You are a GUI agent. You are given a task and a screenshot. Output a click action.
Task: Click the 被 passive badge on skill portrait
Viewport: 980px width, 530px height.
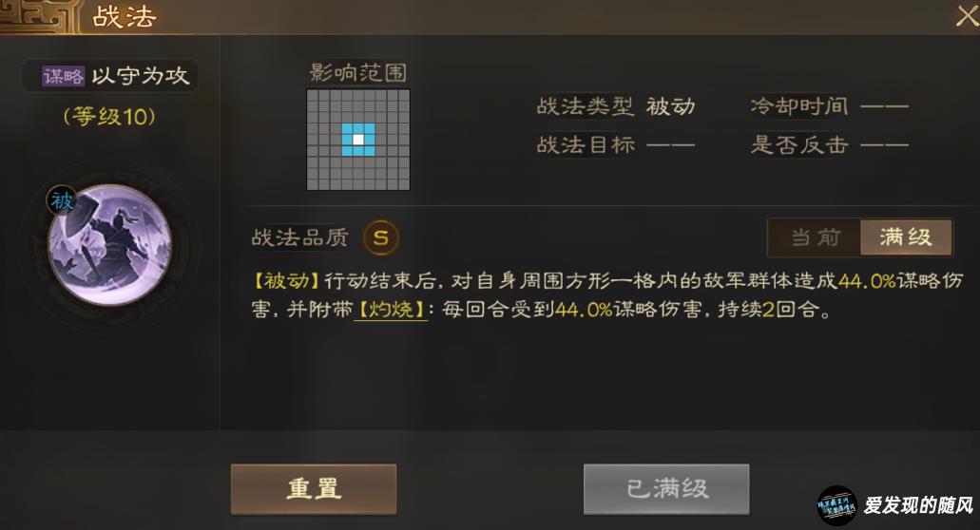(x=62, y=200)
